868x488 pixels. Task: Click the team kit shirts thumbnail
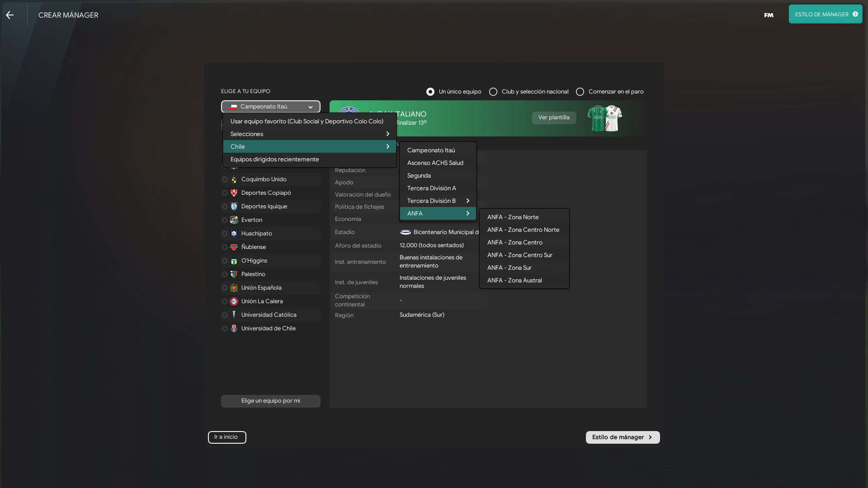pyautogui.click(x=605, y=118)
